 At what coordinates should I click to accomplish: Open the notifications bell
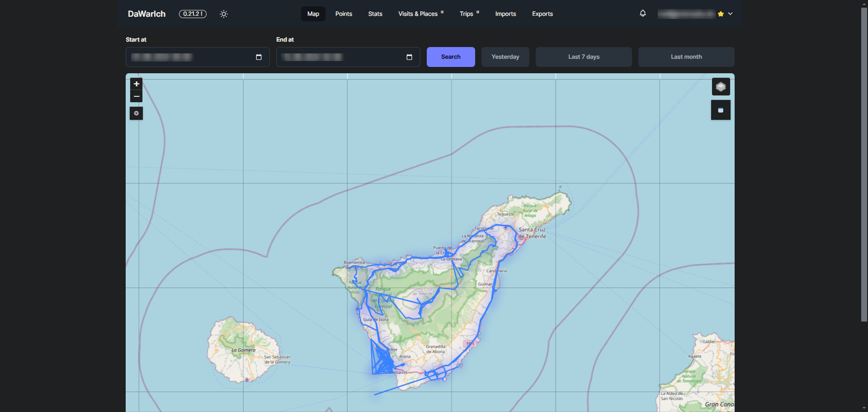pyautogui.click(x=643, y=14)
